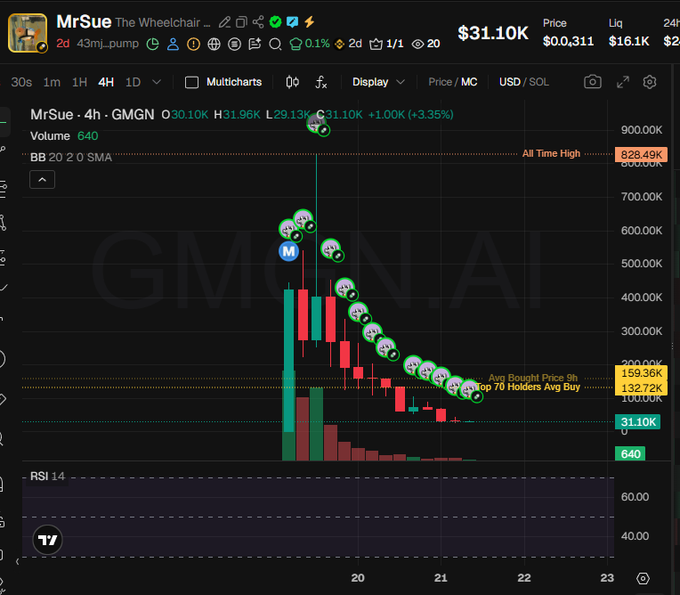Click the round lines icon next to globe
680x595 pixels.
(x=234, y=44)
